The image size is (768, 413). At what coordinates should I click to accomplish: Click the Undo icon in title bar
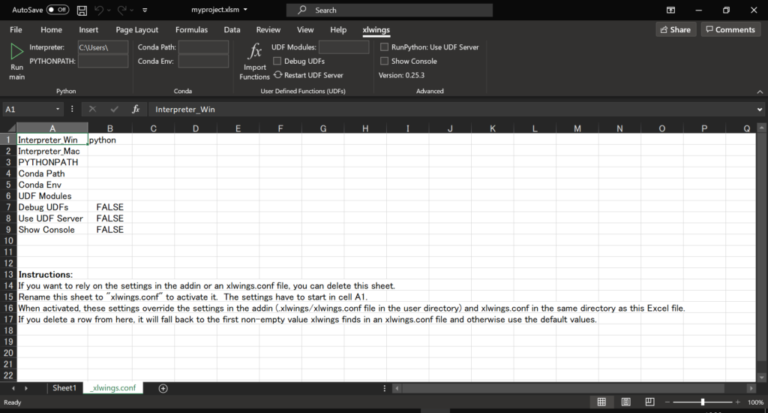click(x=99, y=10)
